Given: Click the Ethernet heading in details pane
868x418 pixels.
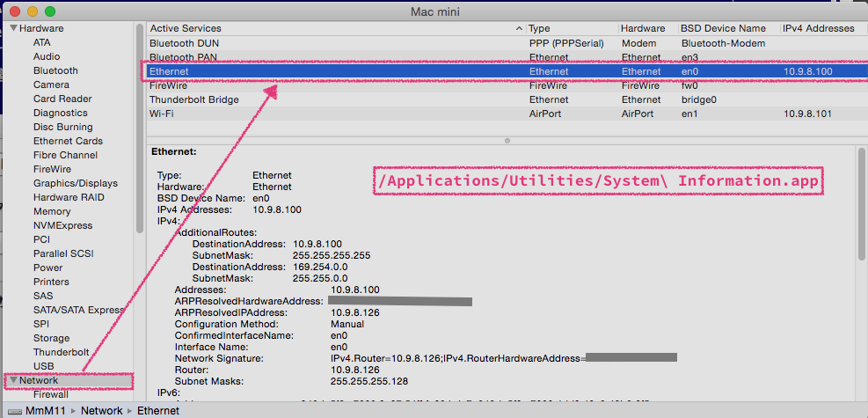Looking at the screenshot, I should [173, 150].
